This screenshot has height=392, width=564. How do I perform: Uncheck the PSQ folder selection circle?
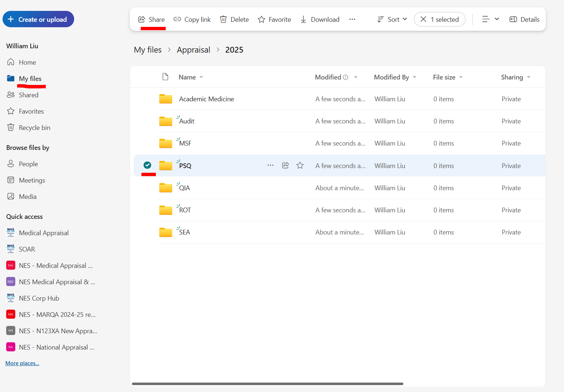pyautogui.click(x=147, y=166)
